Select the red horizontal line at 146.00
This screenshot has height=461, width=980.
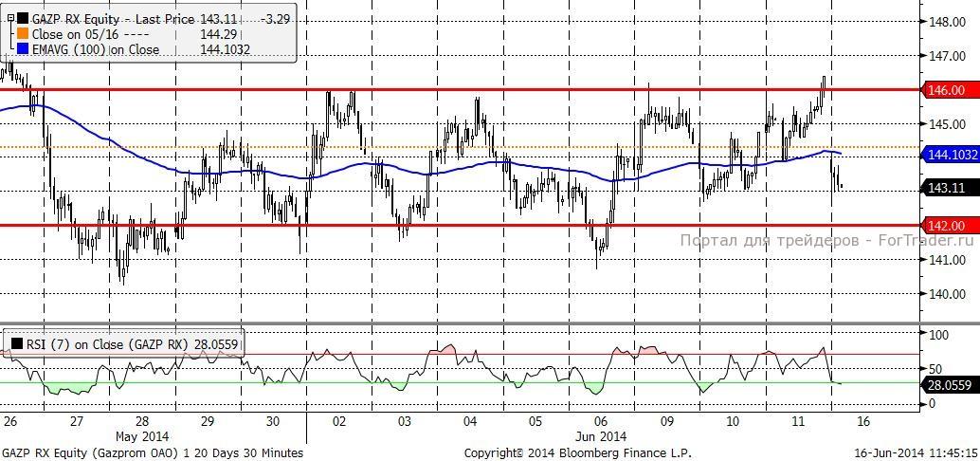461,90
